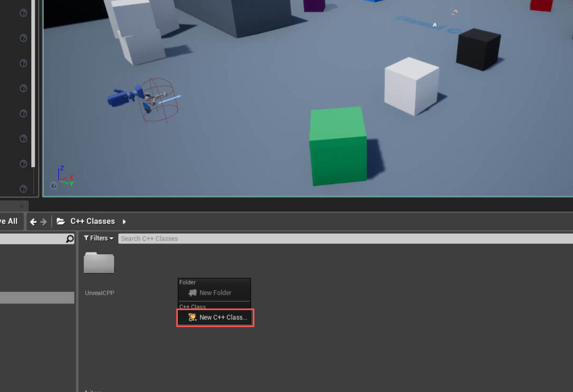Screen dimensions: 573x392
Task: Select the black cube in the viewport
Action: click(x=478, y=49)
